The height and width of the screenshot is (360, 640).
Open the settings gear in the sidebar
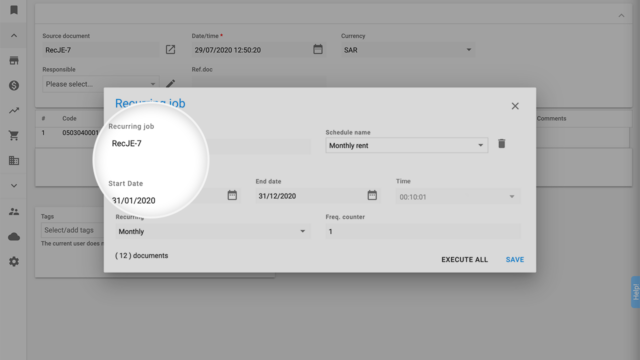point(14,261)
